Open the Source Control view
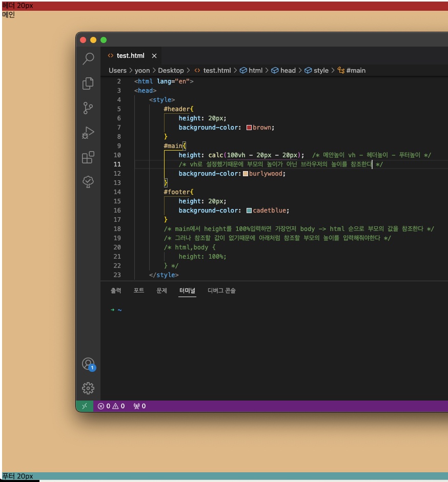The height and width of the screenshot is (482, 448). [88, 108]
